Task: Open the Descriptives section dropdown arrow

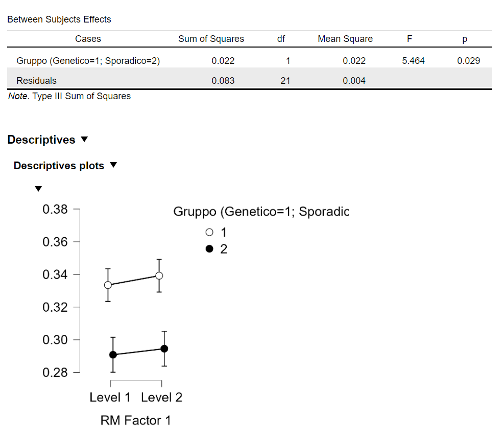Action: (x=85, y=140)
